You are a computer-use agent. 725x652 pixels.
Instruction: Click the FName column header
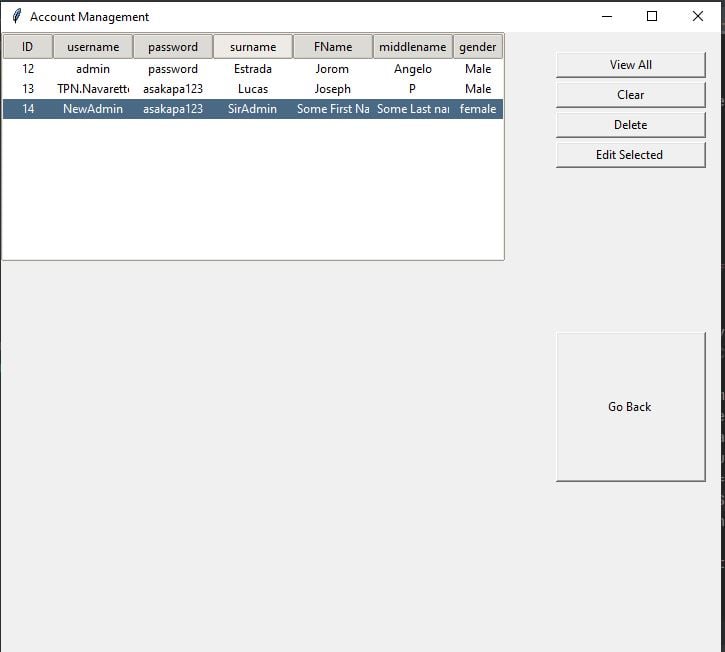(333, 47)
